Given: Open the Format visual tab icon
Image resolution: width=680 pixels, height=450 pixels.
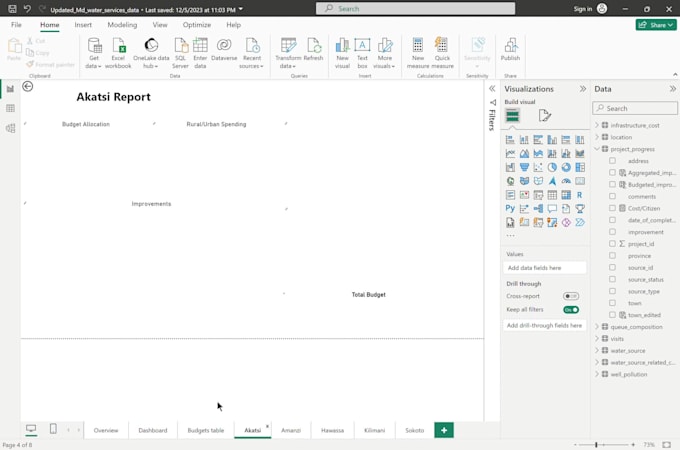Looking at the screenshot, I should [545, 115].
